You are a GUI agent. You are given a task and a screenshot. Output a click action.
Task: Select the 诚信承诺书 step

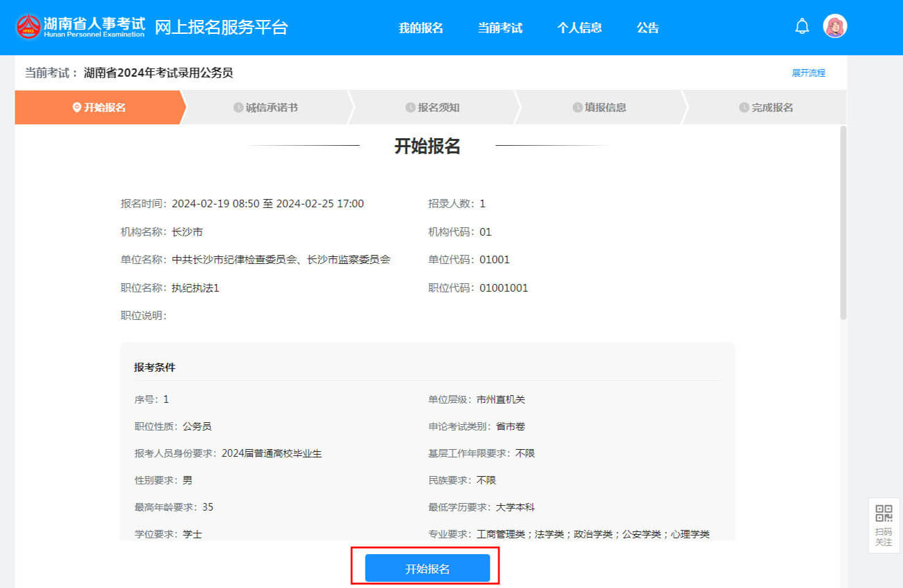[x=266, y=108]
